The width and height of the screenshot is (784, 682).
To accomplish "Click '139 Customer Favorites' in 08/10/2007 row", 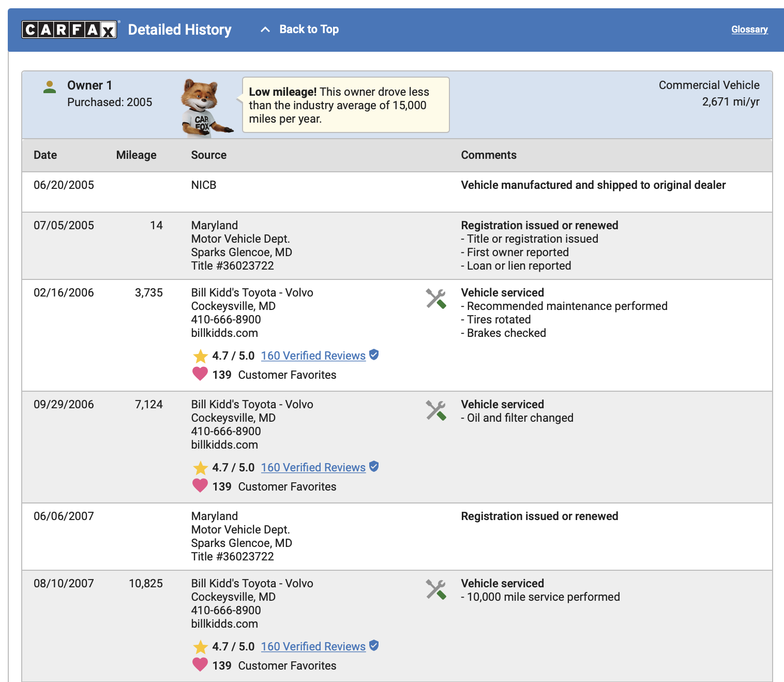I will (274, 666).
